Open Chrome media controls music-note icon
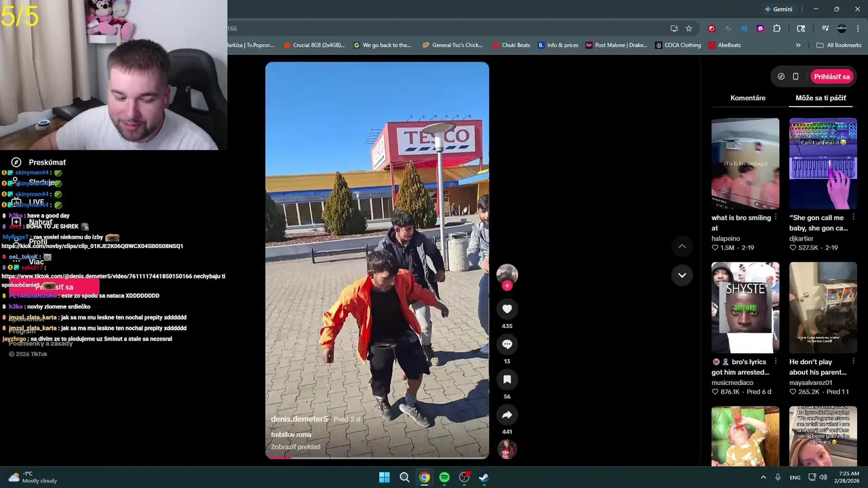The width and height of the screenshot is (868, 488). click(825, 28)
